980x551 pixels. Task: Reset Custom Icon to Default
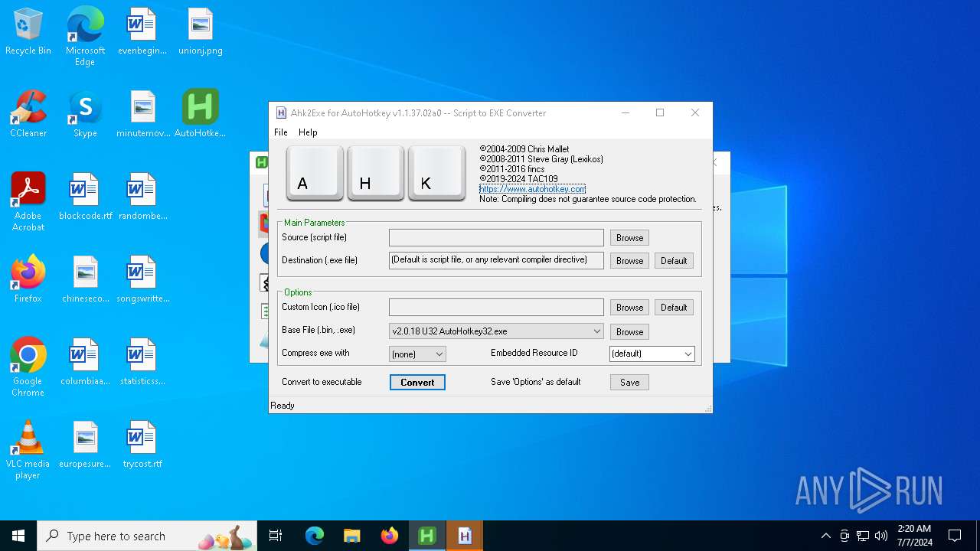point(674,308)
